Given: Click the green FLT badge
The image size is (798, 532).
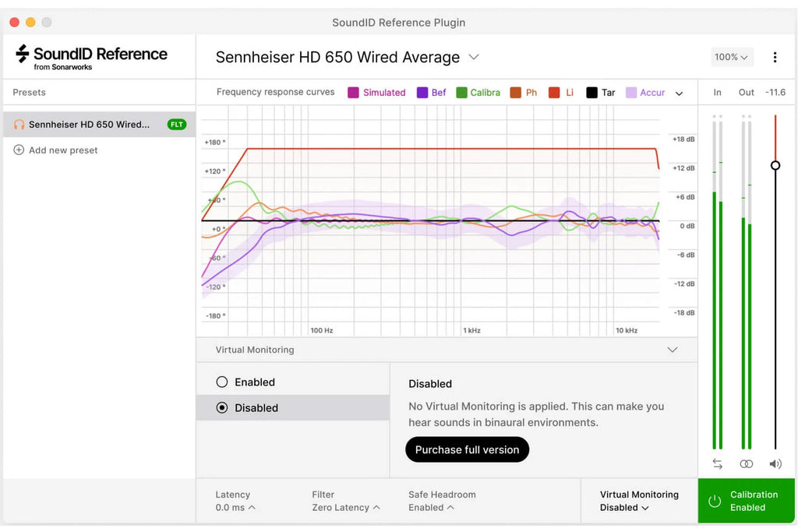Looking at the screenshot, I should [x=177, y=125].
